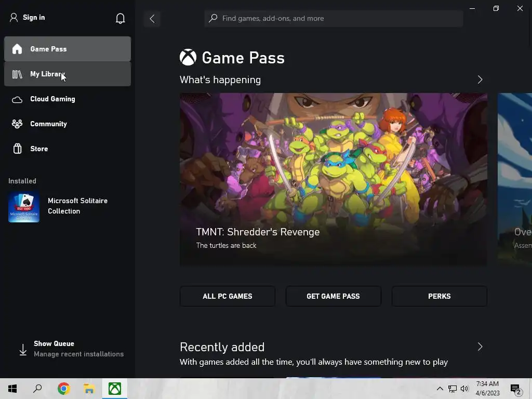Select Game Pass menu item

pos(68,49)
